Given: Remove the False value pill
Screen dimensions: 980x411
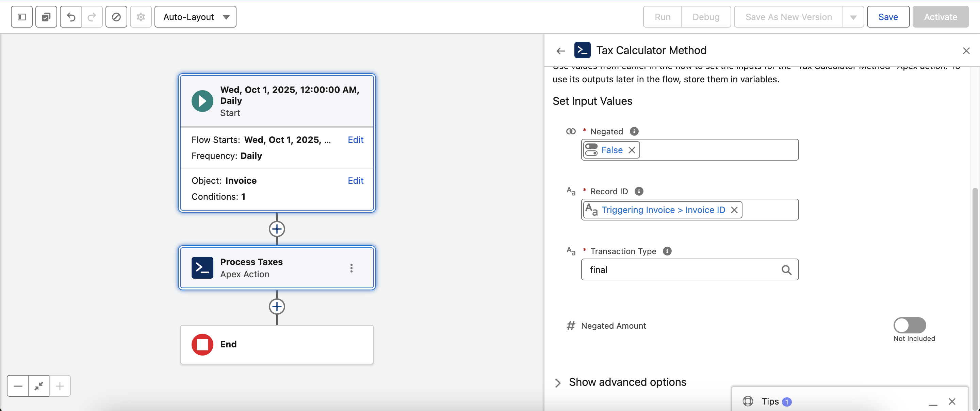Looking at the screenshot, I should (x=632, y=150).
